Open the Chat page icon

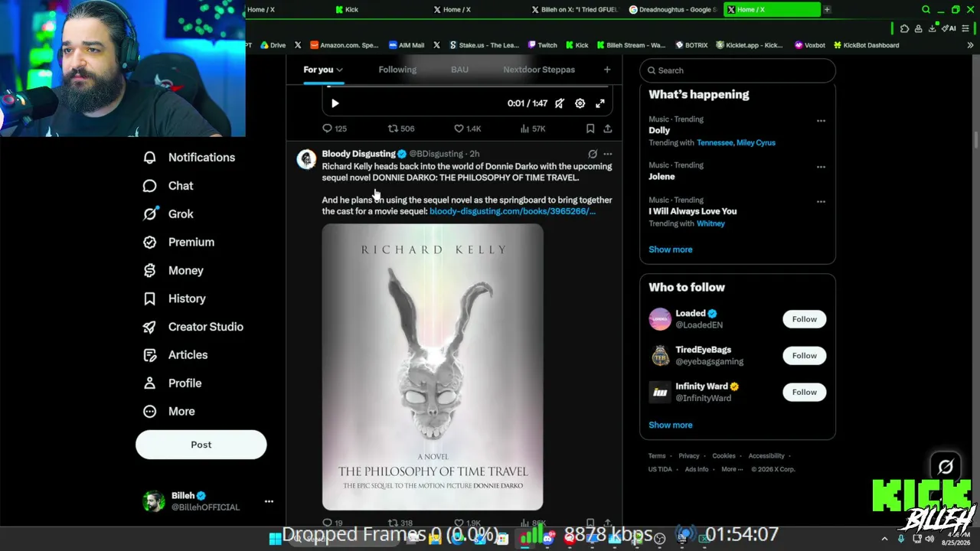(x=150, y=186)
